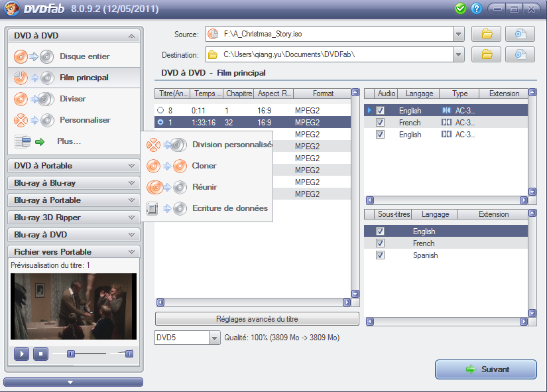Click the DVDFab help question mark icon

pyautogui.click(x=476, y=9)
